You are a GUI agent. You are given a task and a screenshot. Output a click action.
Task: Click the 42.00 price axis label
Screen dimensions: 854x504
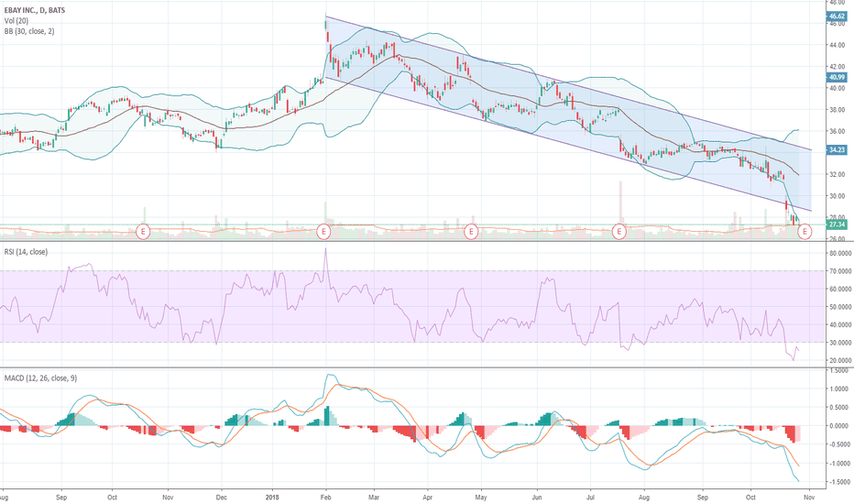point(838,67)
